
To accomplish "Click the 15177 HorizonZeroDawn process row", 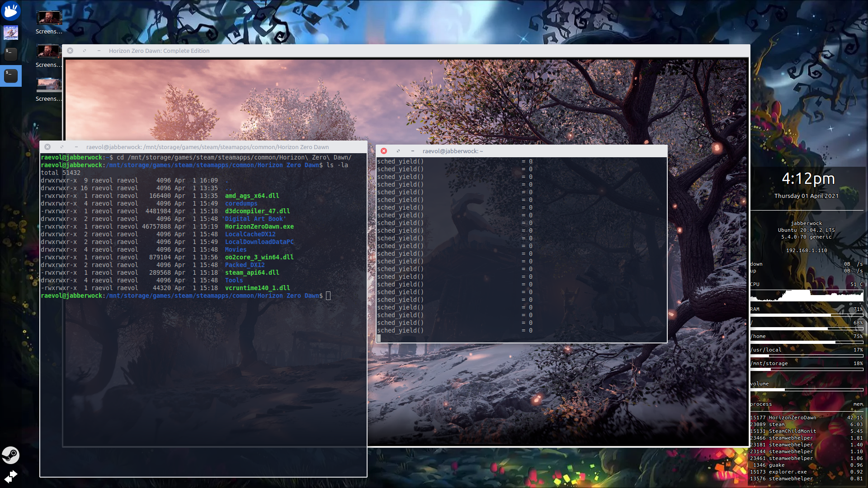I will point(807,418).
